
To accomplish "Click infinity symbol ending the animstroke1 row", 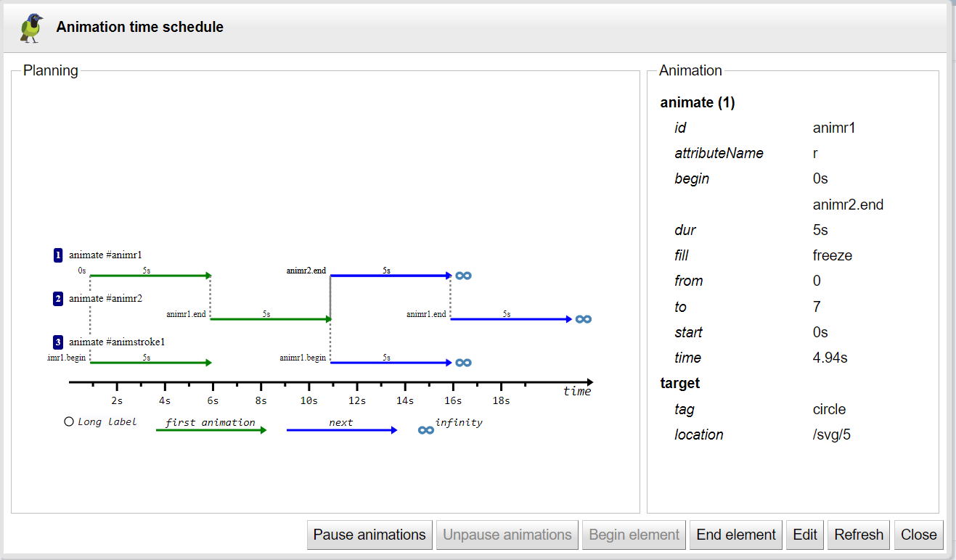I will [463, 363].
